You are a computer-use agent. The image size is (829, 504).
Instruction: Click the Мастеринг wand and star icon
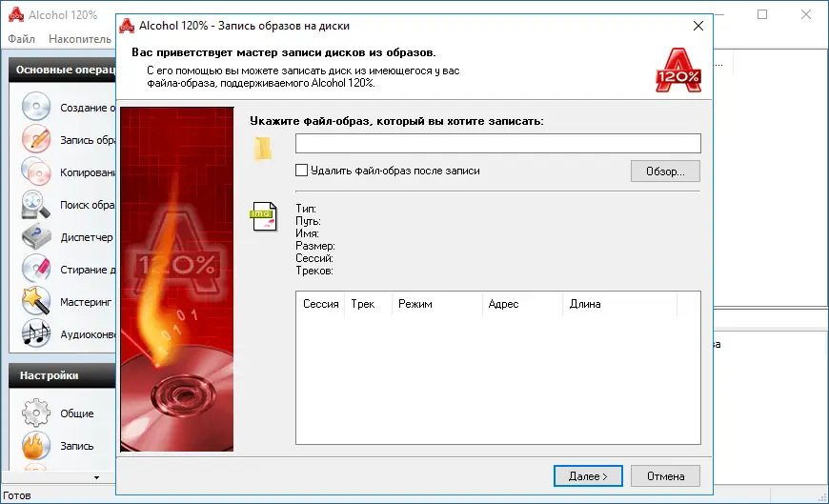point(36,301)
